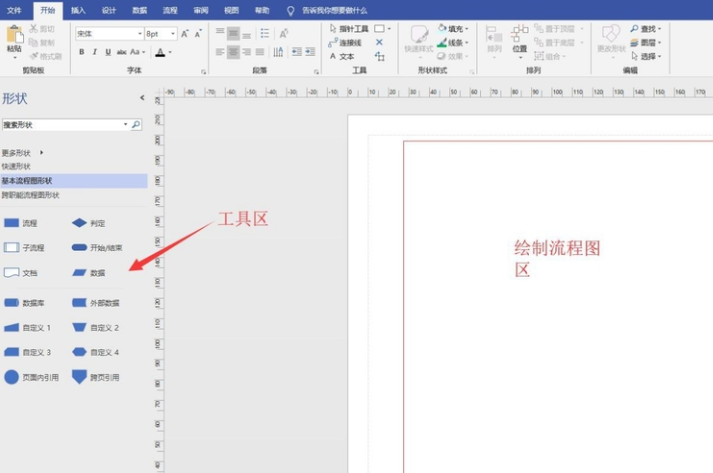Select the Database (数据库) shape
This screenshot has width=713, height=473.
[12, 302]
